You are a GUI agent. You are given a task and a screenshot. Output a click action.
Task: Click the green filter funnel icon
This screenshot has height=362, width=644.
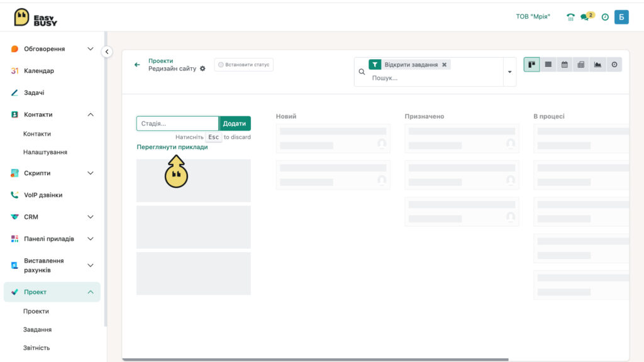click(x=375, y=65)
